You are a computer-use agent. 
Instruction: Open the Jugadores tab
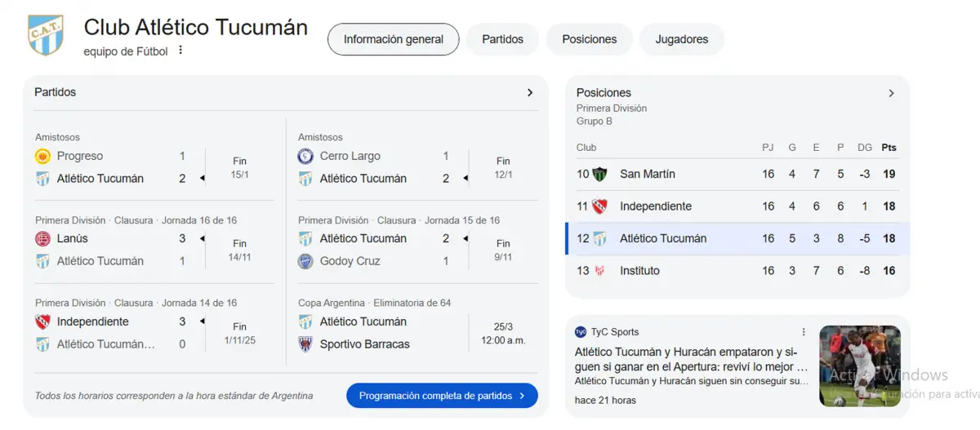pos(681,39)
